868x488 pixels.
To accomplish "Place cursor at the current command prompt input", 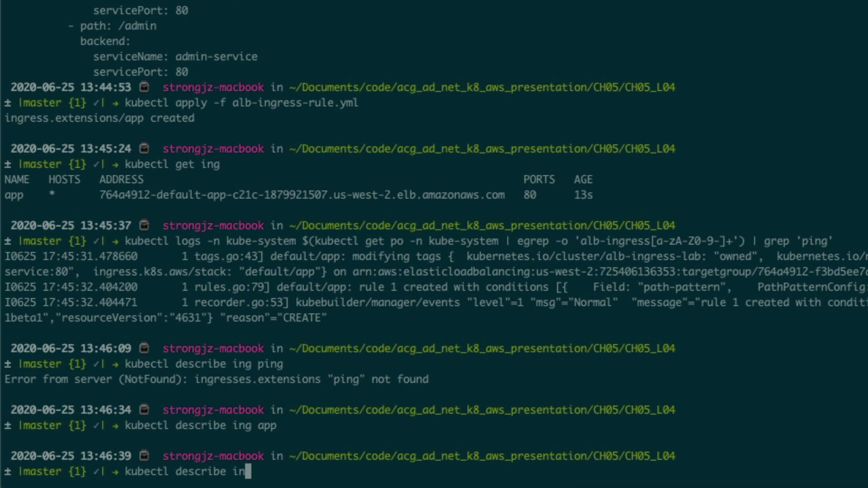I will pyautogui.click(x=248, y=471).
